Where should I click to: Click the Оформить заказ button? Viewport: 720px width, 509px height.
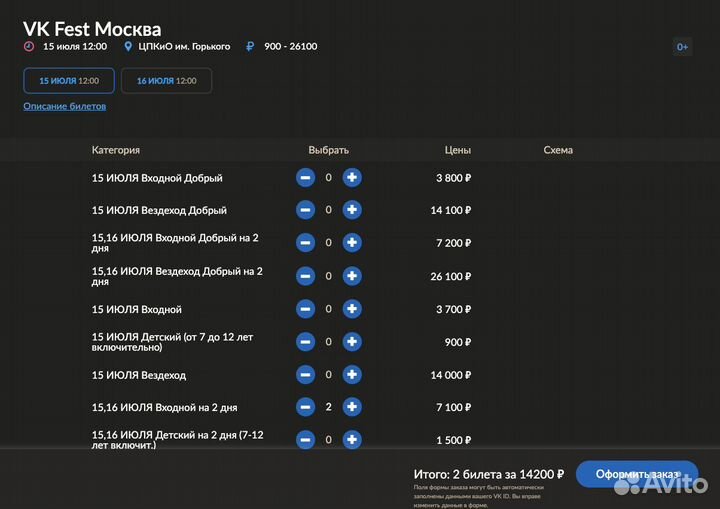(636, 474)
